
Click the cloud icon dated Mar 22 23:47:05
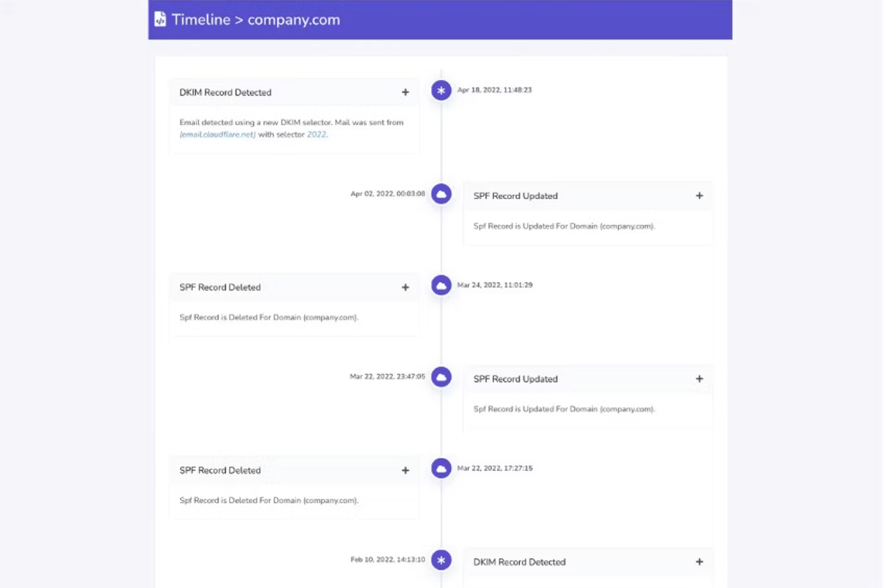[441, 377]
